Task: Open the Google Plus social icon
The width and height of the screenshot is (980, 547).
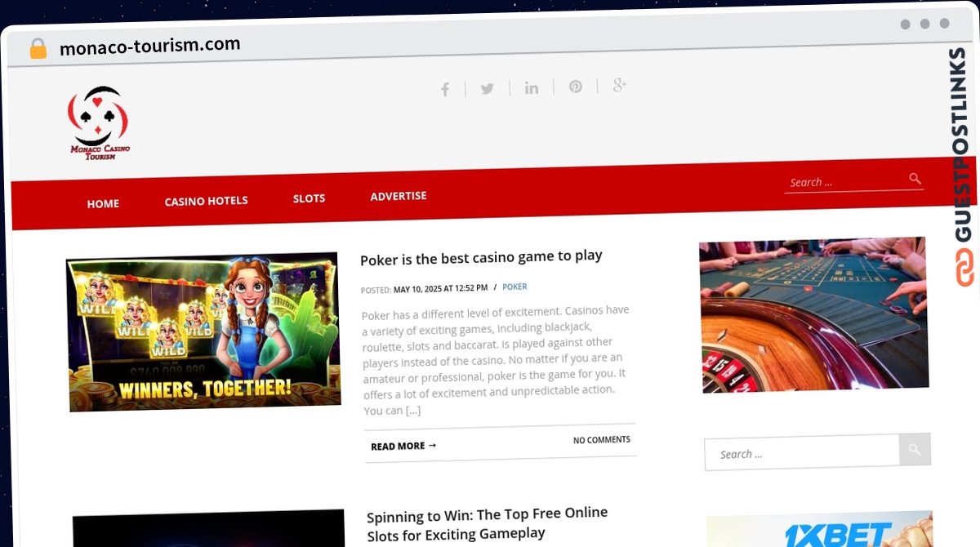Action: (x=620, y=84)
